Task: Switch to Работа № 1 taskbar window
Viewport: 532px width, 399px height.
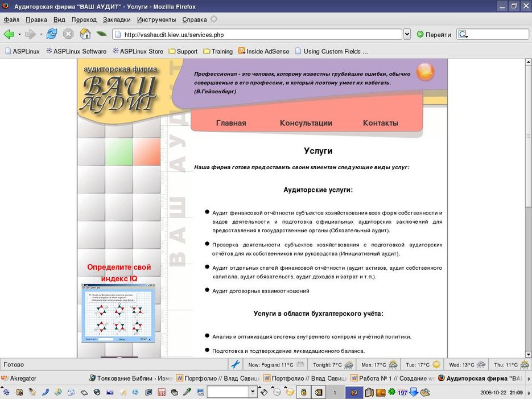Action: [393, 378]
